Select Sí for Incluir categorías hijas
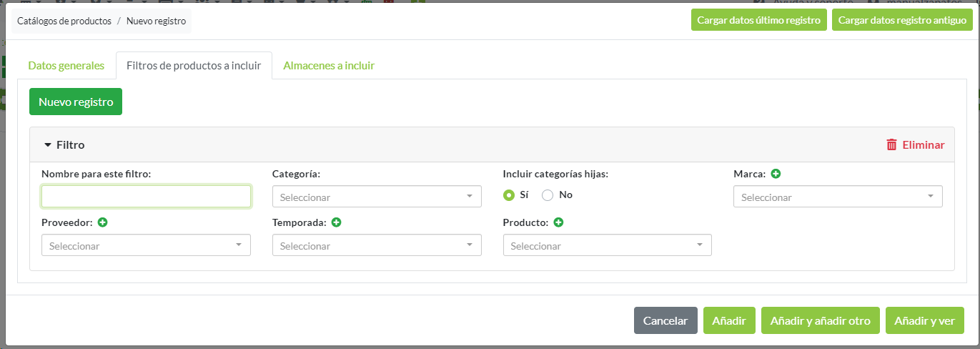Image resolution: width=980 pixels, height=349 pixels. tap(509, 195)
